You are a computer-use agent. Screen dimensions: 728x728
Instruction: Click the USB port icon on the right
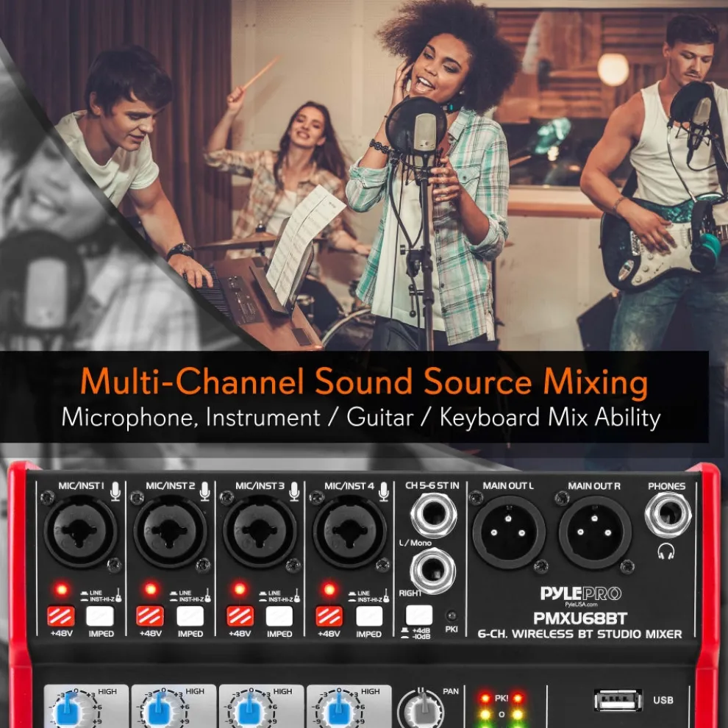617,700
